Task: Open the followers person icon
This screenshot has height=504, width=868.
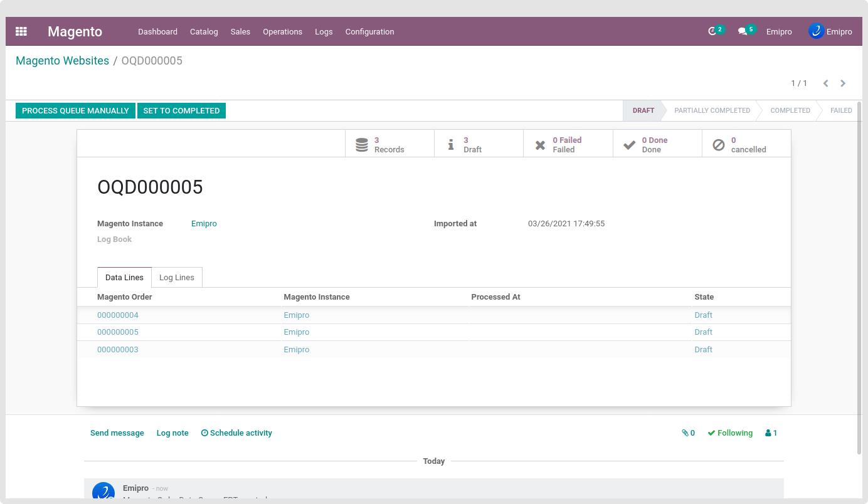Action: click(x=771, y=433)
